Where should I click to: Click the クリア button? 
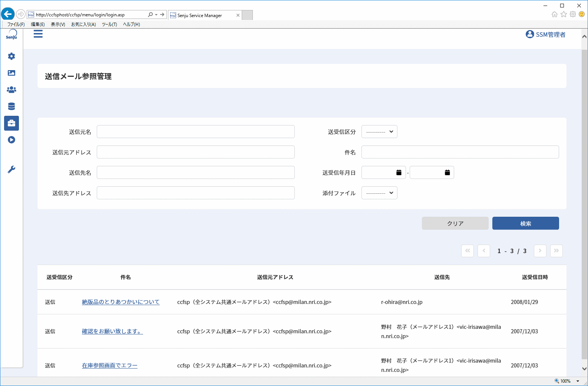[x=455, y=223]
